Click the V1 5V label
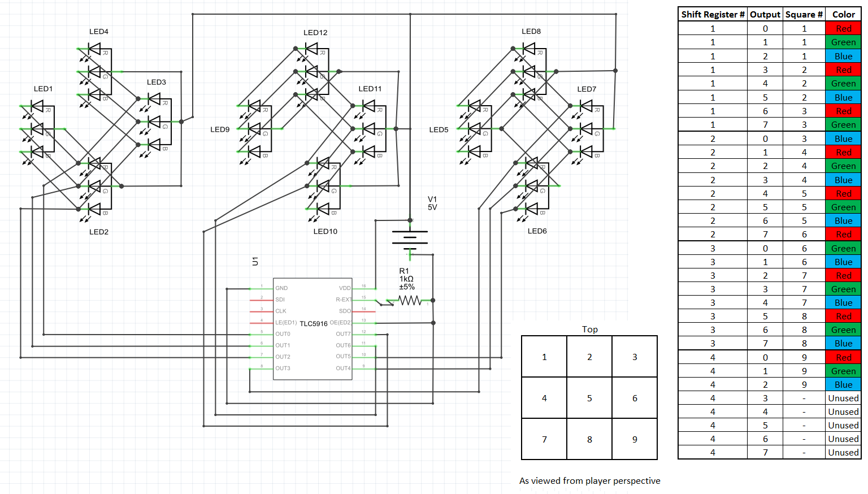Screen dimensions: 868x494 [x=432, y=203]
